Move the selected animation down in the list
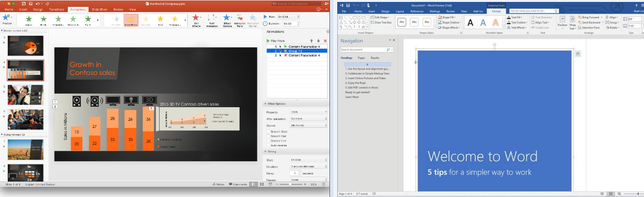The image size is (644, 197). pos(318,41)
